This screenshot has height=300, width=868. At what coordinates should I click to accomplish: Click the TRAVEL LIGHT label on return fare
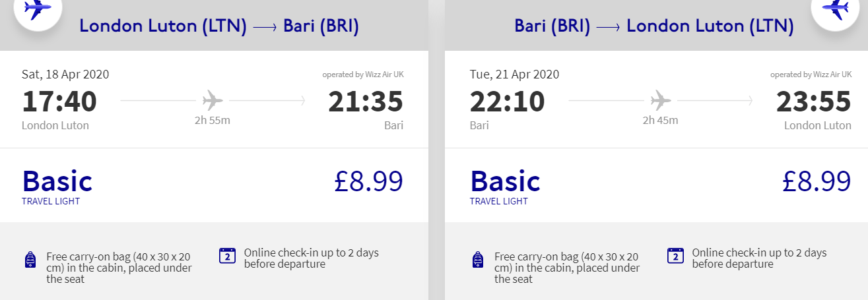(499, 201)
